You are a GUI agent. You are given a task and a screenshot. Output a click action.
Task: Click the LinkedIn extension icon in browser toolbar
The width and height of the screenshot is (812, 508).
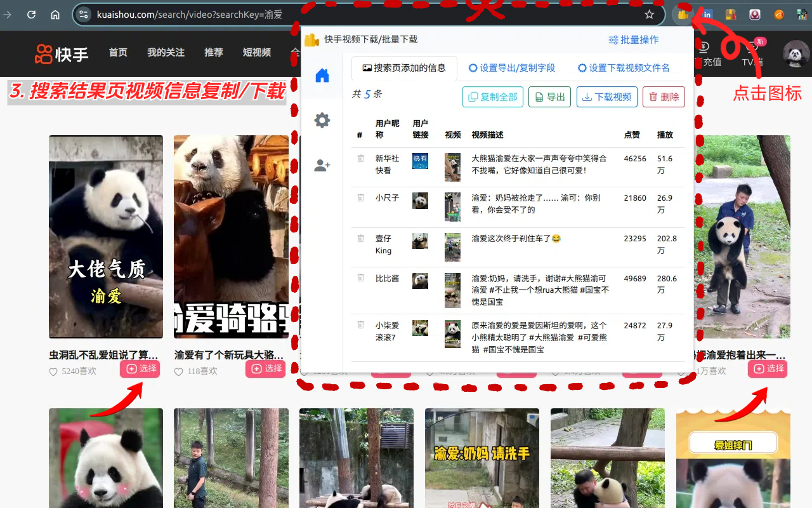tap(707, 14)
